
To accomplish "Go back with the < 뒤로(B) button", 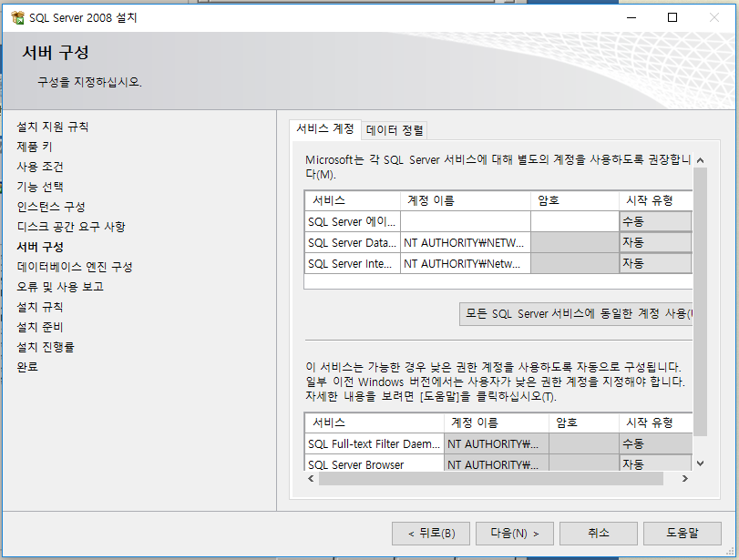I will click(431, 534).
